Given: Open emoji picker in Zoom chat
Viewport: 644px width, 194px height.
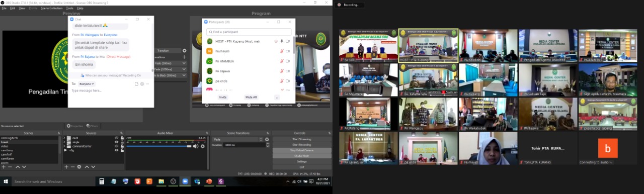Looking at the screenshot, I should point(142,84).
